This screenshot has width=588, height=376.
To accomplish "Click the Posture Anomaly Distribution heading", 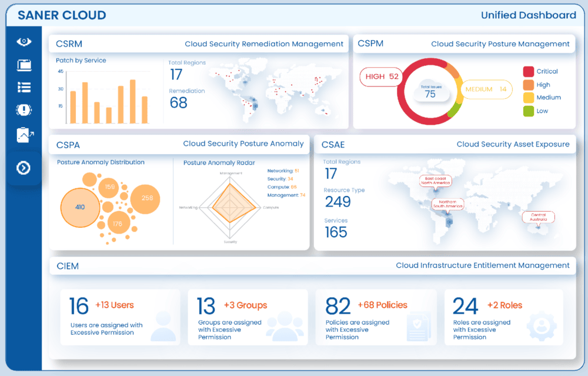I will [x=101, y=162].
